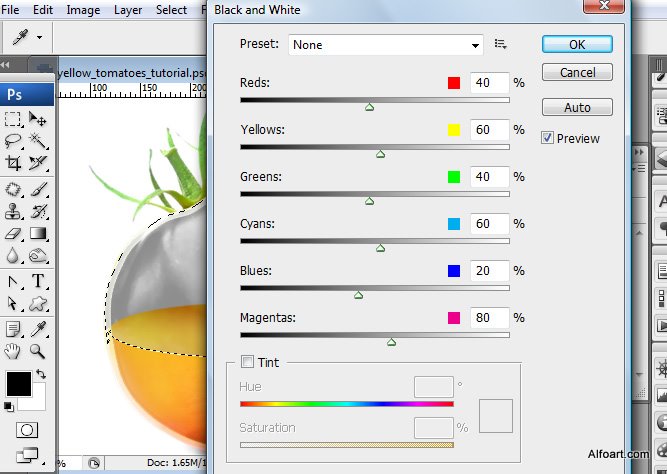Open the Image menu
This screenshot has width=667, height=474.
click(x=83, y=10)
